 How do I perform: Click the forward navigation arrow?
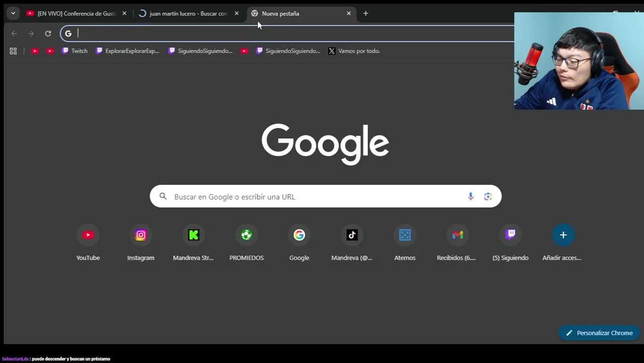31,33
